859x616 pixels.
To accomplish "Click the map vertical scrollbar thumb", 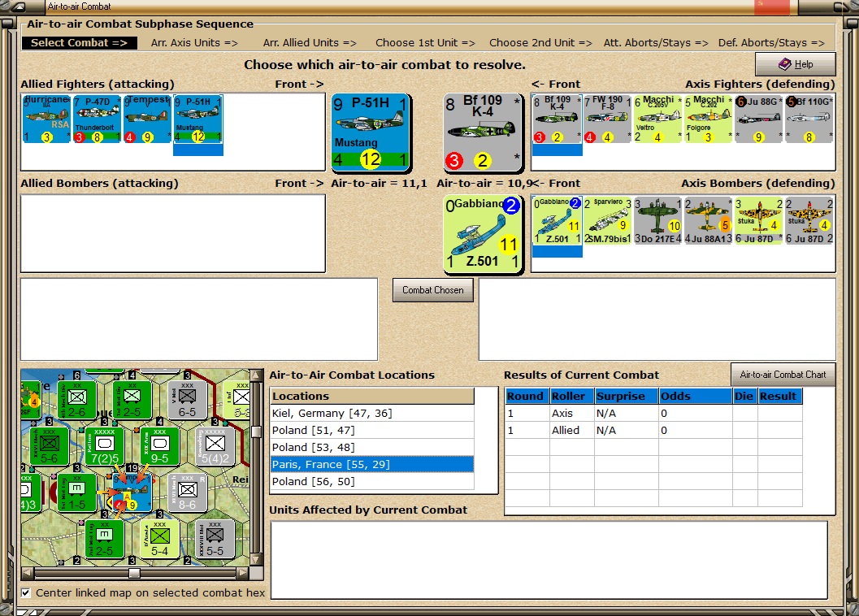I will point(256,432).
